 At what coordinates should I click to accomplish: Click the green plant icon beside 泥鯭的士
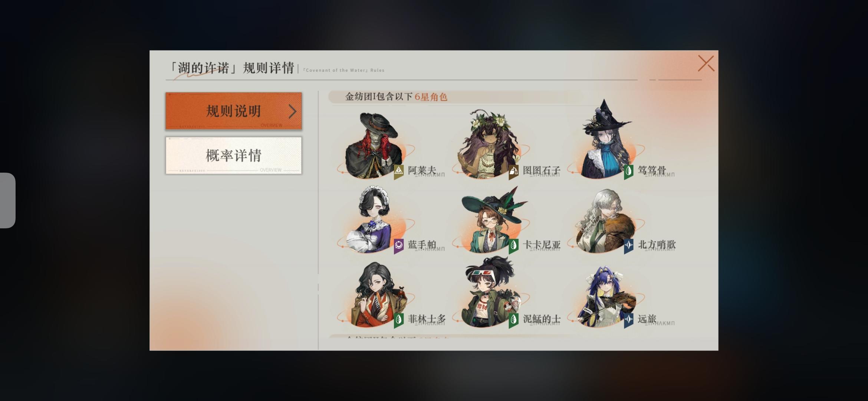point(513,320)
